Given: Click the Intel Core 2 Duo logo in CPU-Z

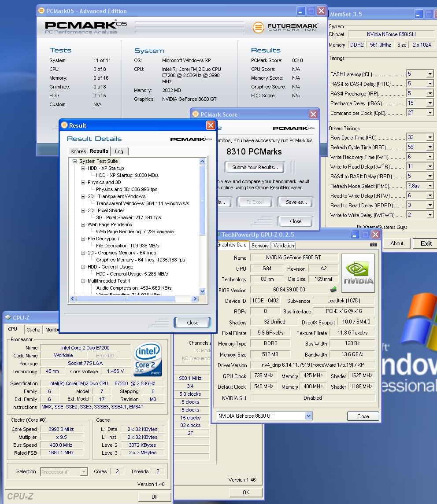Looking at the screenshot, I should click(148, 359).
